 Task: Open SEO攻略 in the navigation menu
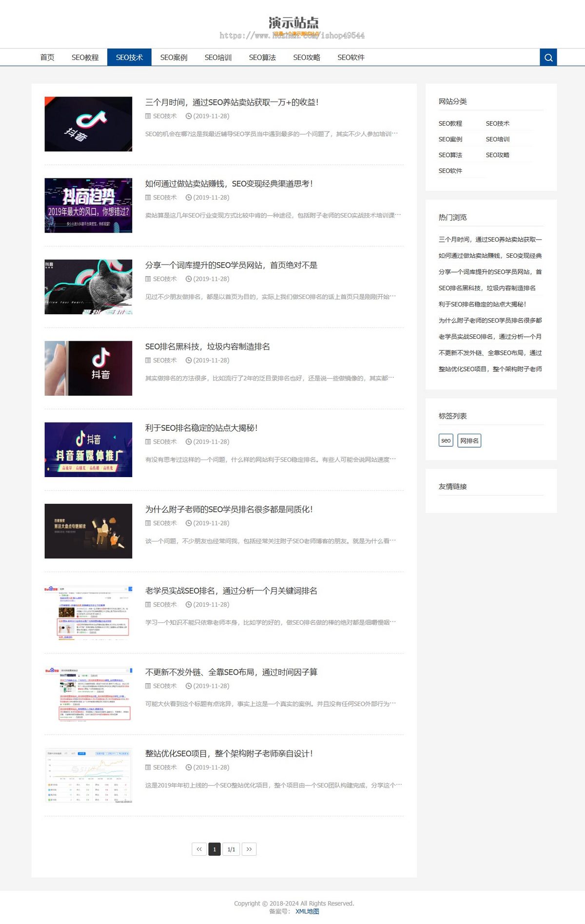[x=307, y=58]
